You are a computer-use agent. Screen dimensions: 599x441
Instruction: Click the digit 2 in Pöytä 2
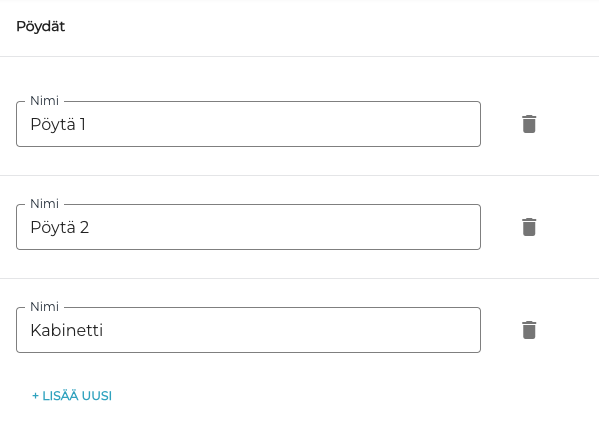(84, 227)
